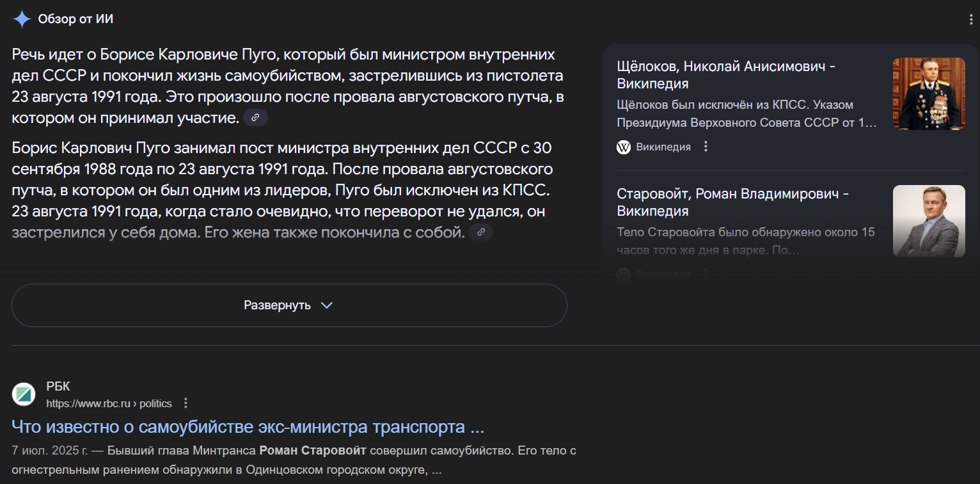The image size is (980, 484).
Task: Click the РБК site name above the URL
Action: pyautogui.click(x=58, y=387)
